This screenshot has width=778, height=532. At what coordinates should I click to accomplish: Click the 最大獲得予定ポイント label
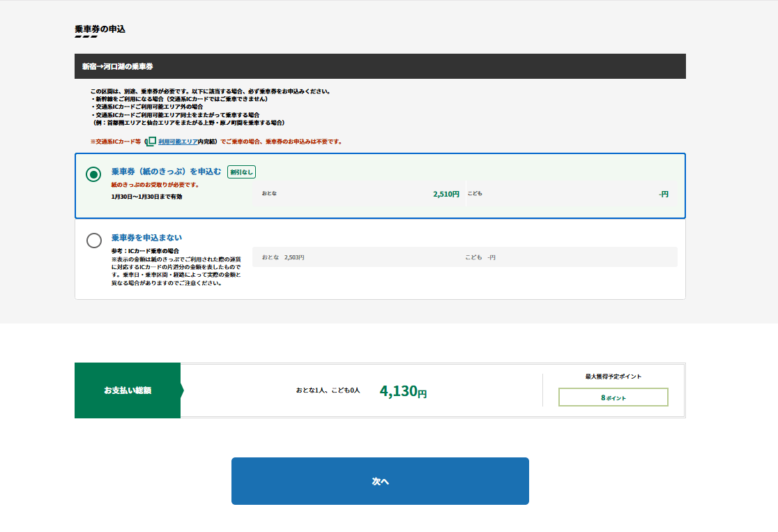point(613,377)
